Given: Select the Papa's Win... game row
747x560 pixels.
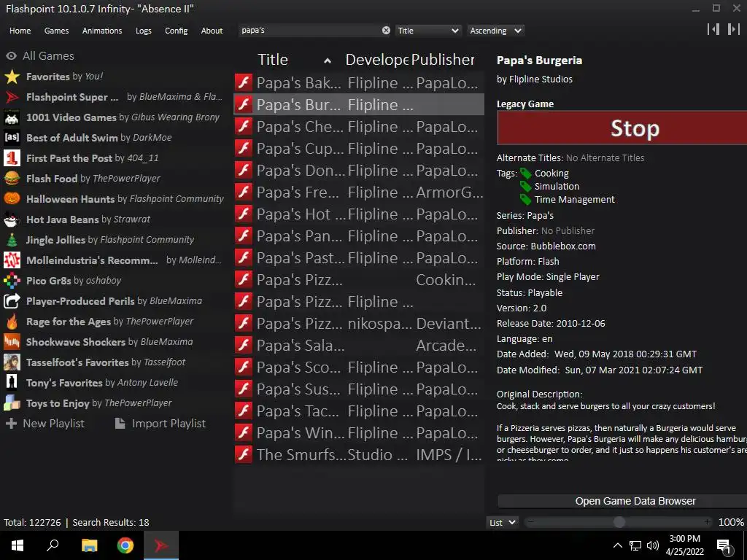Looking at the screenshot, I should 359,433.
